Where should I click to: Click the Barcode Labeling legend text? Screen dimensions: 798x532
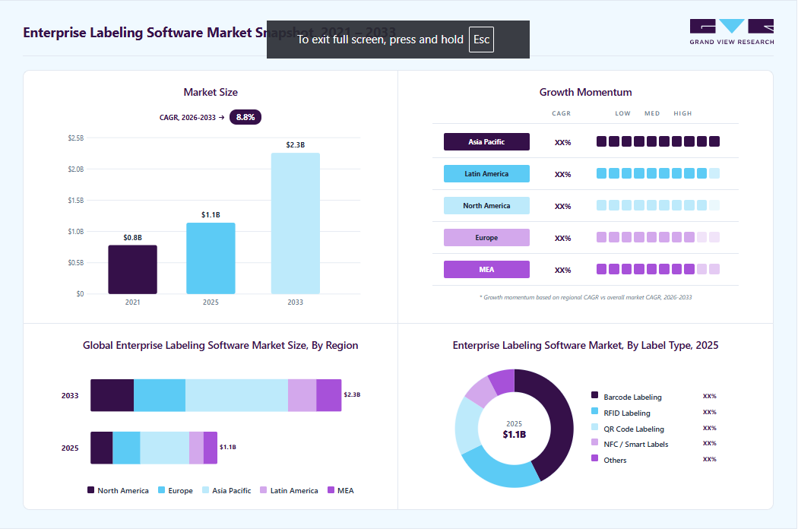632,397
